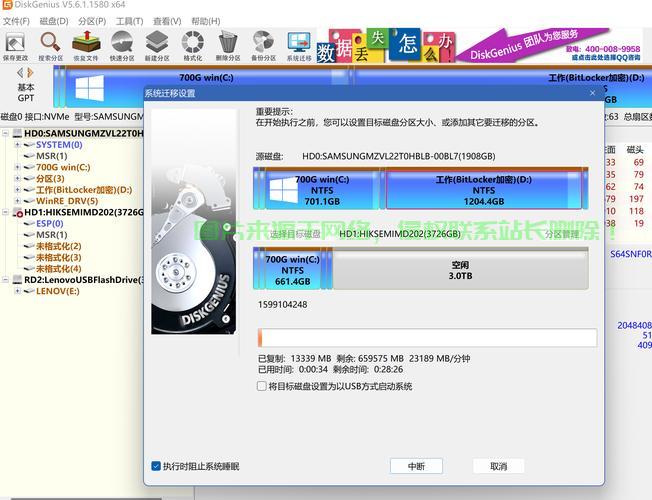Screen dimensions: 652x500
Task: Expand the LENOV(E:) tree node
Action: click(17, 292)
